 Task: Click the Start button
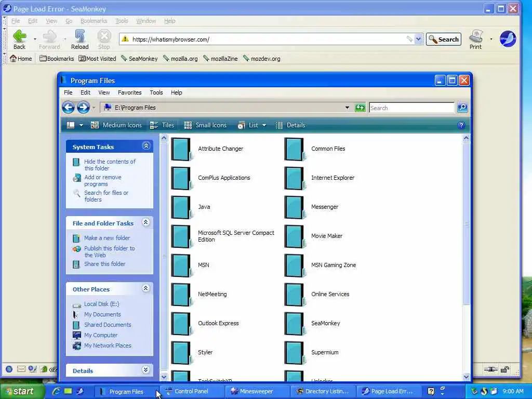click(x=22, y=391)
